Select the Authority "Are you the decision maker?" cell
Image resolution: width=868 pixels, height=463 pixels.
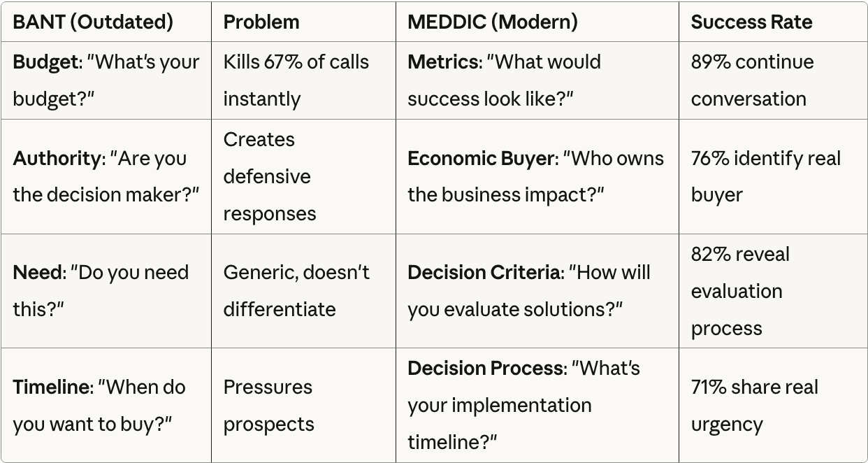106,176
